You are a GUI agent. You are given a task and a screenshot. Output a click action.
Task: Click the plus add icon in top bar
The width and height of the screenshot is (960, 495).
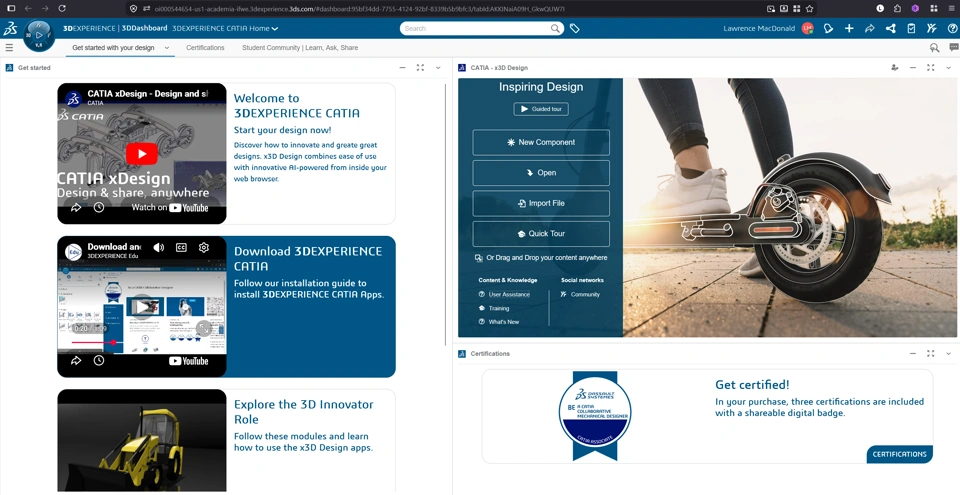(x=849, y=28)
